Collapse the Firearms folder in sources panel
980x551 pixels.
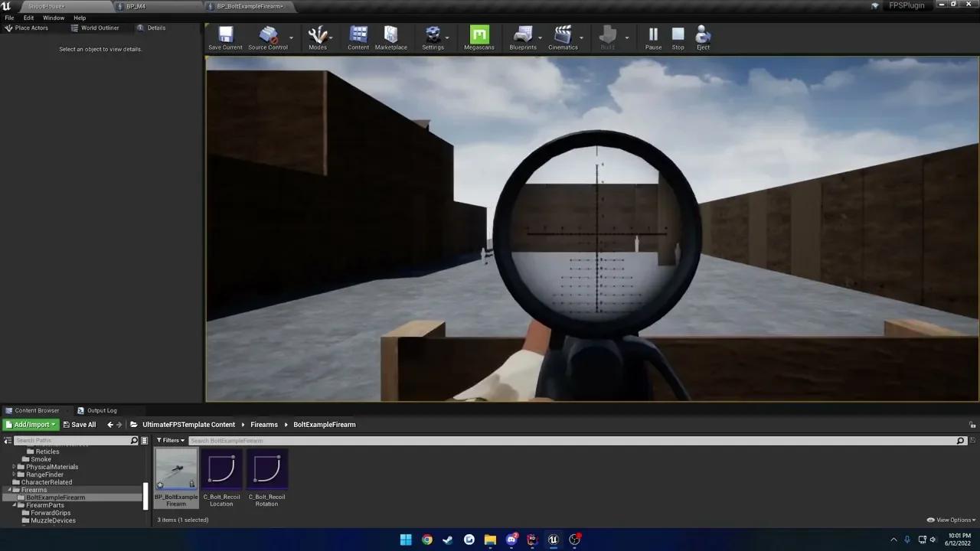8,490
